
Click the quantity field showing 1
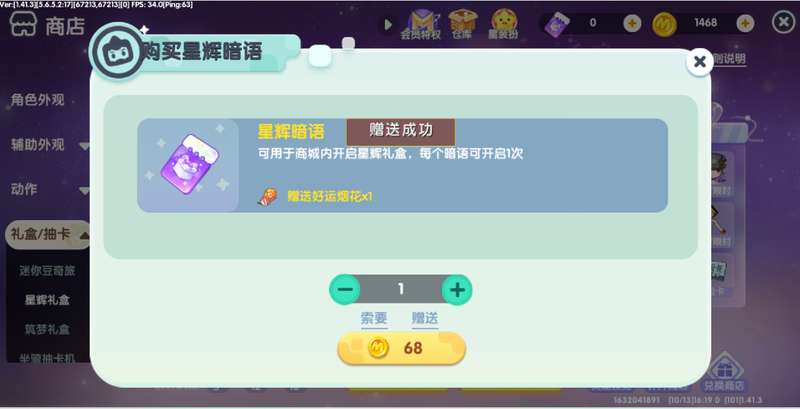401,290
